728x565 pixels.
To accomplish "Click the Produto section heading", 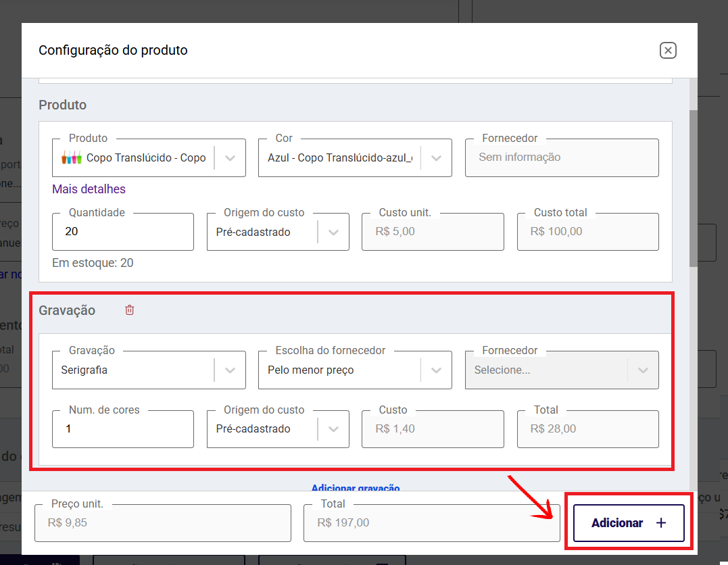I will click(63, 105).
